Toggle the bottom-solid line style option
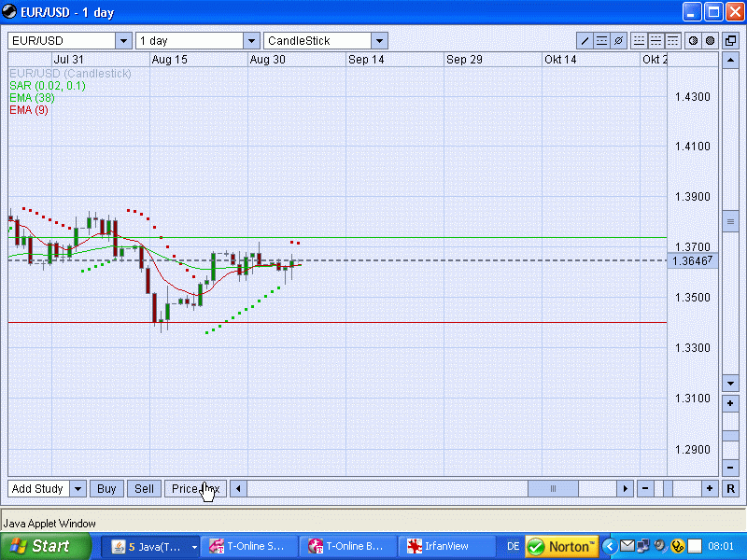This screenshot has width=747, height=560. click(639, 41)
